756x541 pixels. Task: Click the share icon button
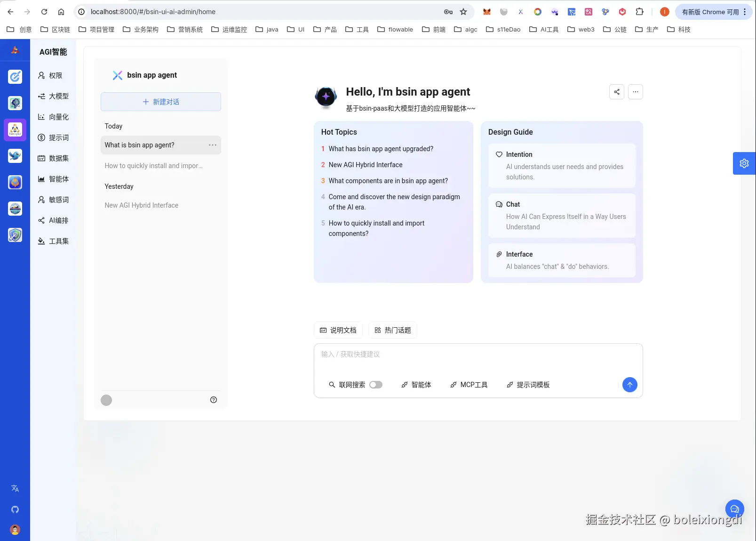pyautogui.click(x=616, y=92)
